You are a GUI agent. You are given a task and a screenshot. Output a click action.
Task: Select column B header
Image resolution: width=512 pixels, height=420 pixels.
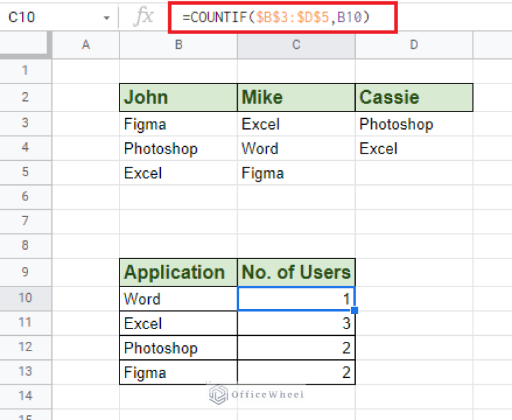[x=178, y=45]
